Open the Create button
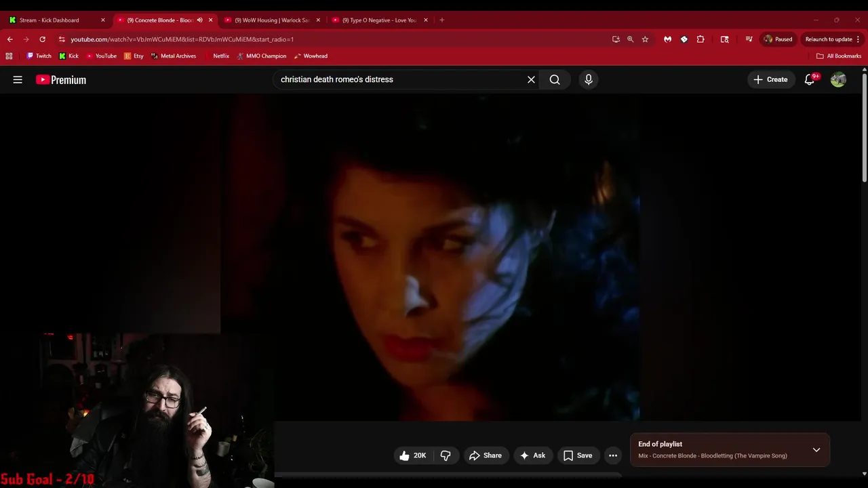Image resolution: width=868 pixels, height=488 pixels. pyautogui.click(x=770, y=79)
